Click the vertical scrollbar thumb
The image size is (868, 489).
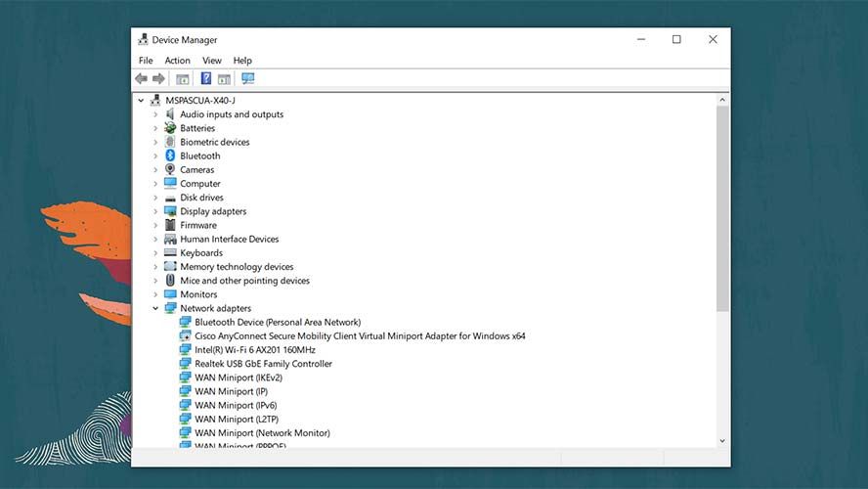(x=721, y=208)
